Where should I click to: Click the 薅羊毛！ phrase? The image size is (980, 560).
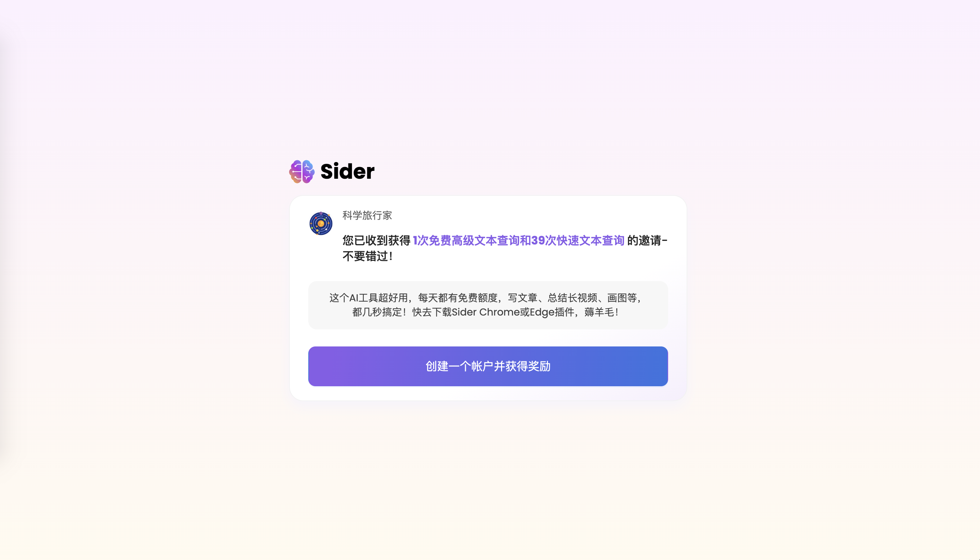point(602,312)
